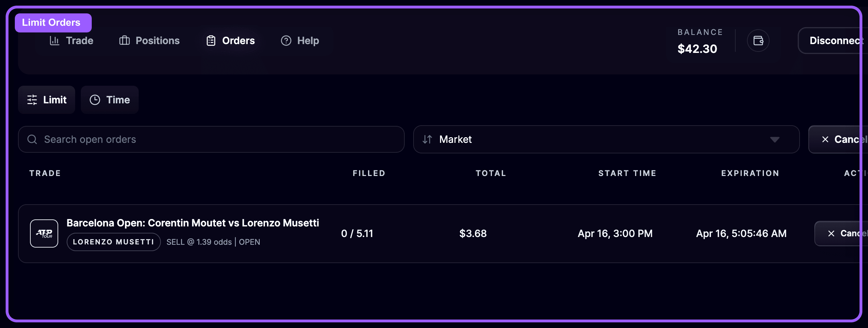Screen dimensions: 868x328
Task: Toggle the Time filter
Action: pos(109,100)
